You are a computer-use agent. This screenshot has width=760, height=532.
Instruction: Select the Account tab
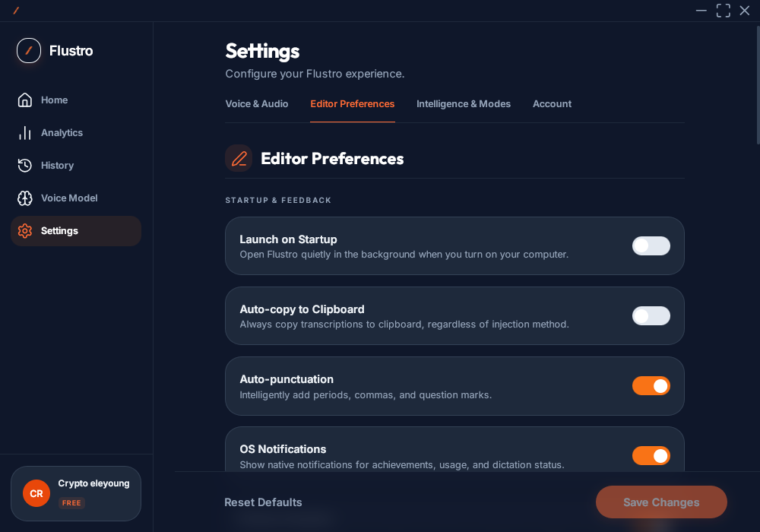pos(552,103)
